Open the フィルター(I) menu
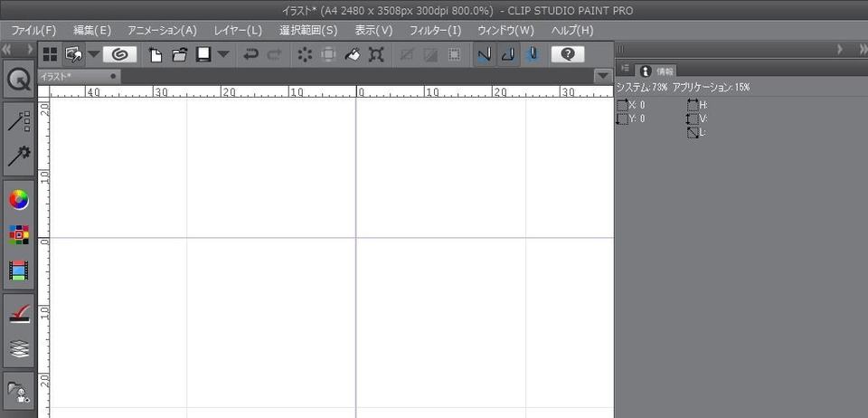 [x=435, y=31]
